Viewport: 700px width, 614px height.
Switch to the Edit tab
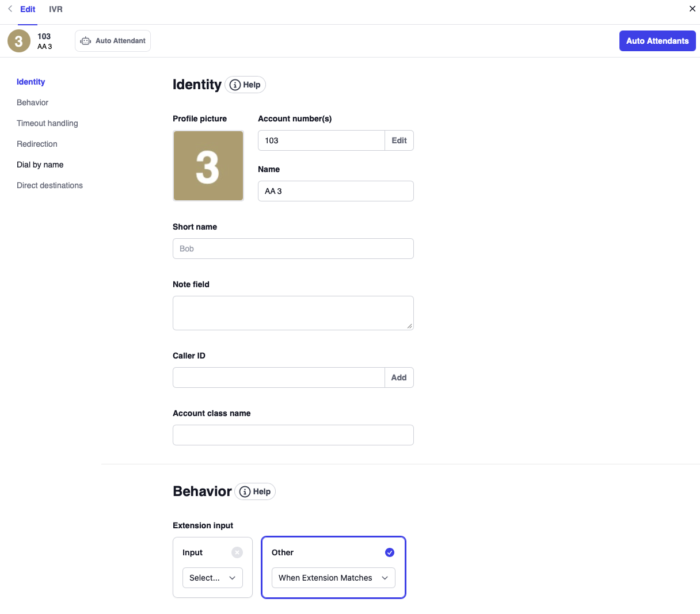click(28, 9)
